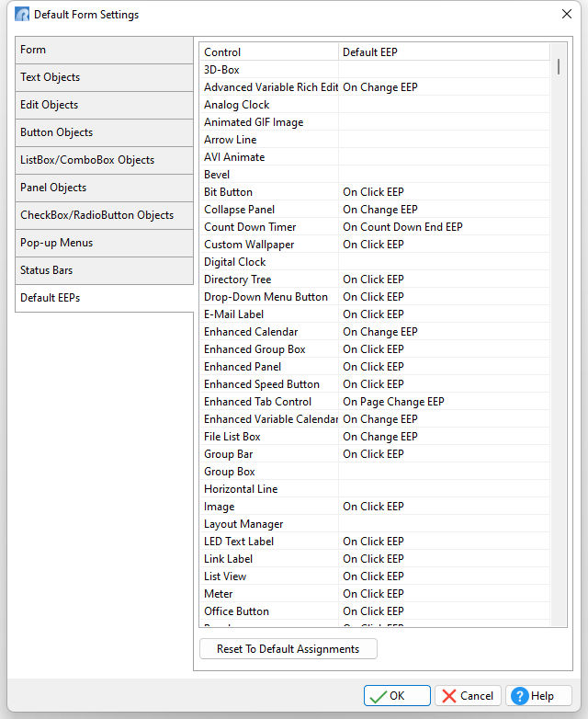This screenshot has height=719, width=588.
Task: Open Button Objects tab
Action: click(x=104, y=132)
